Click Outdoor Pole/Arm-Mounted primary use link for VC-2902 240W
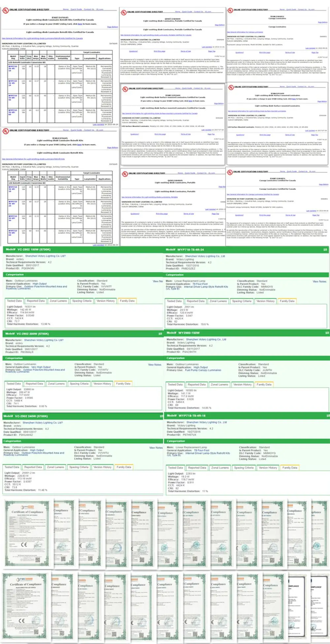 pyautogui.click(x=34, y=454)
